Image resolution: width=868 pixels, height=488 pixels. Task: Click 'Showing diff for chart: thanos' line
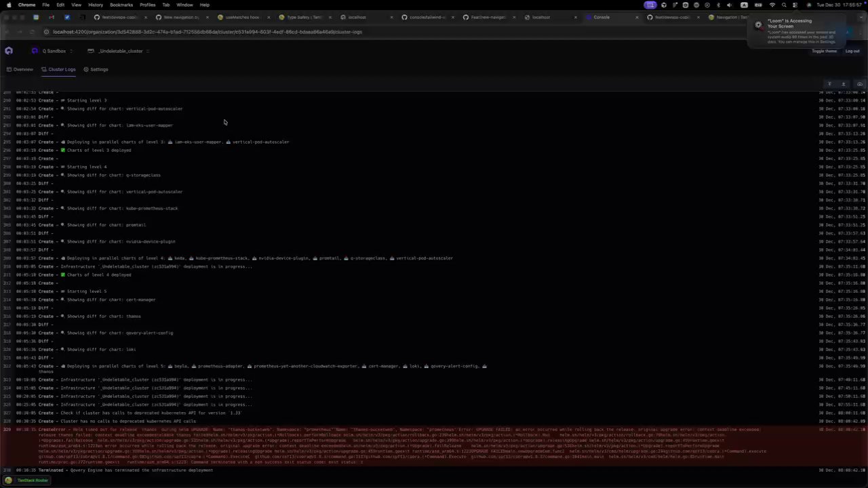pyautogui.click(x=434, y=316)
